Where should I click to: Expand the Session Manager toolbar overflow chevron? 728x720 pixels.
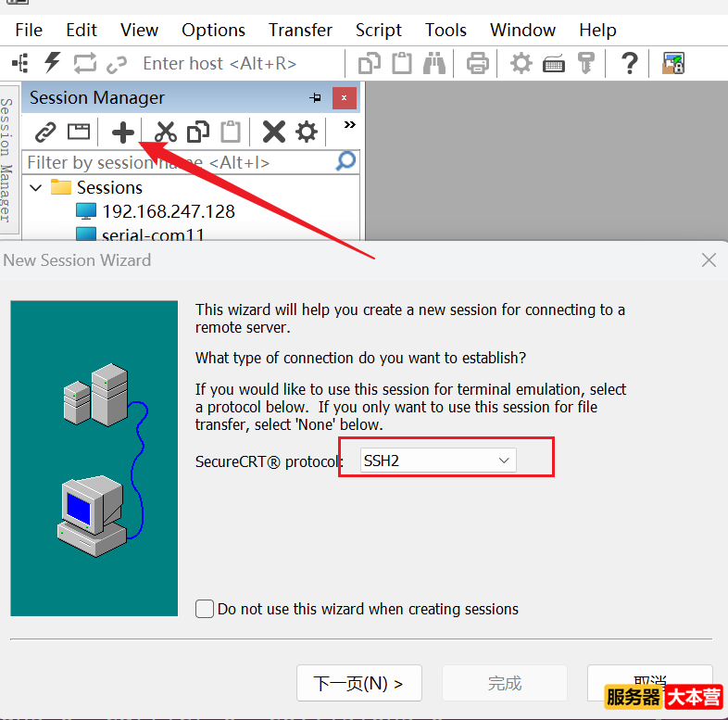(349, 125)
